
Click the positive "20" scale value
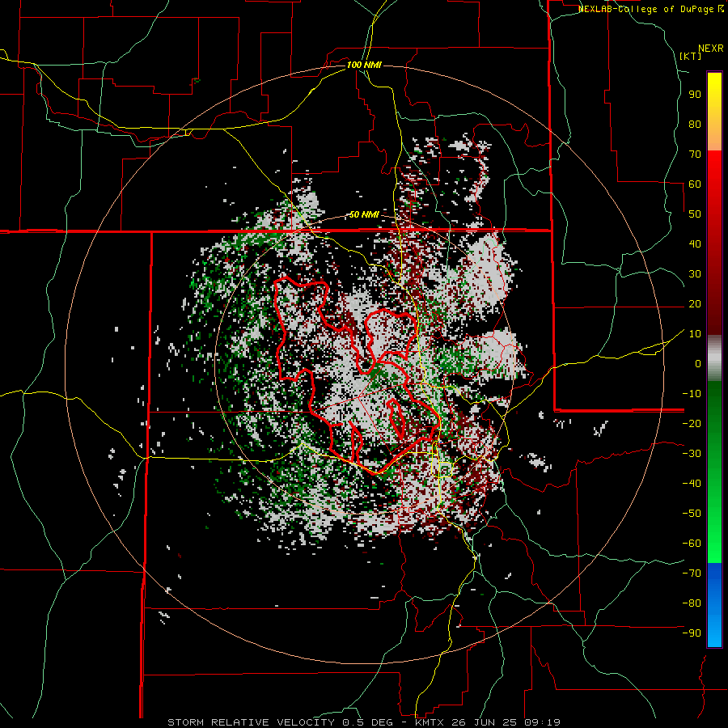tap(695, 304)
